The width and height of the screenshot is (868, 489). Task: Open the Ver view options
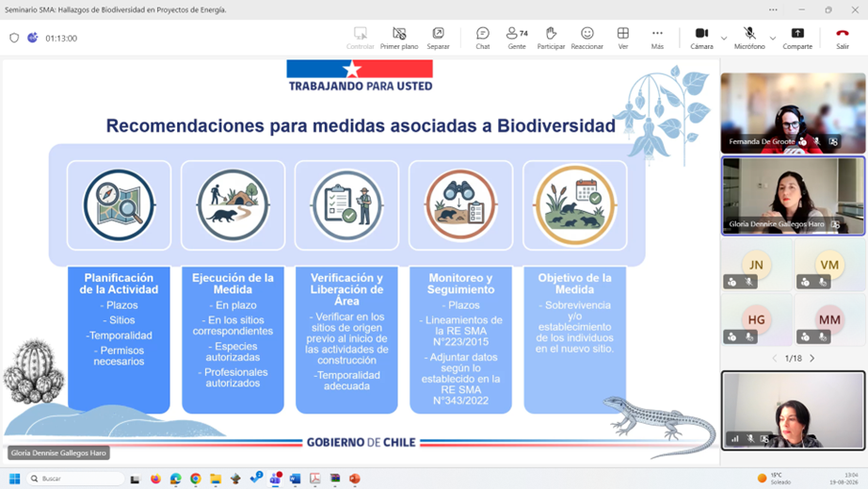tap(623, 39)
